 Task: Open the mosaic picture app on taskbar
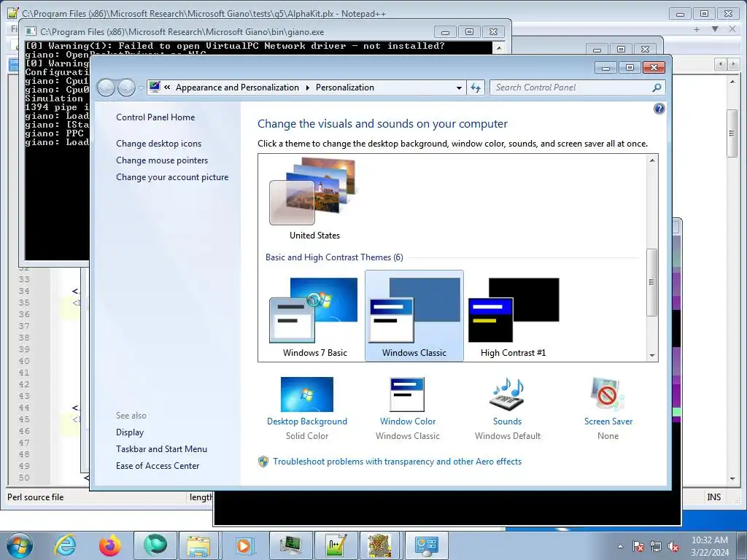[379, 545]
